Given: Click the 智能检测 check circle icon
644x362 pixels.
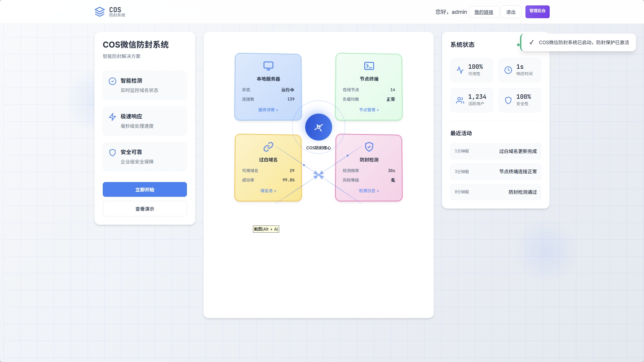Looking at the screenshot, I should pyautogui.click(x=112, y=81).
